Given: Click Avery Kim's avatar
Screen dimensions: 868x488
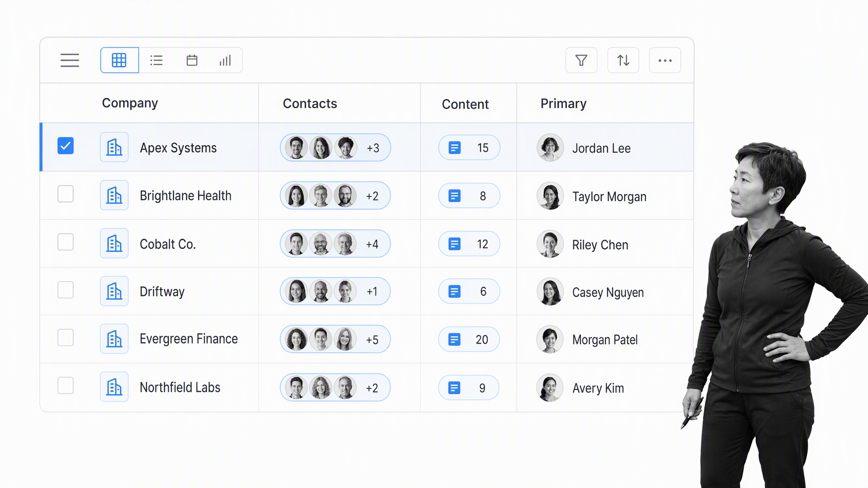Looking at the screenshot, I should click(x=550, y=388).
